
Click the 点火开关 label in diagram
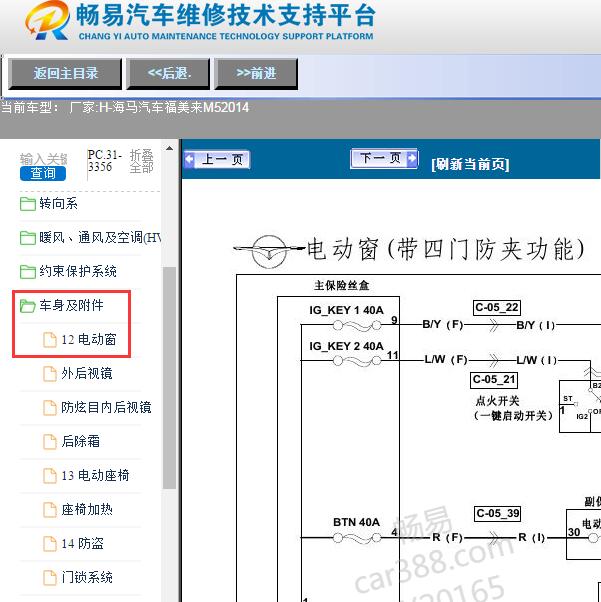[497, 401]
